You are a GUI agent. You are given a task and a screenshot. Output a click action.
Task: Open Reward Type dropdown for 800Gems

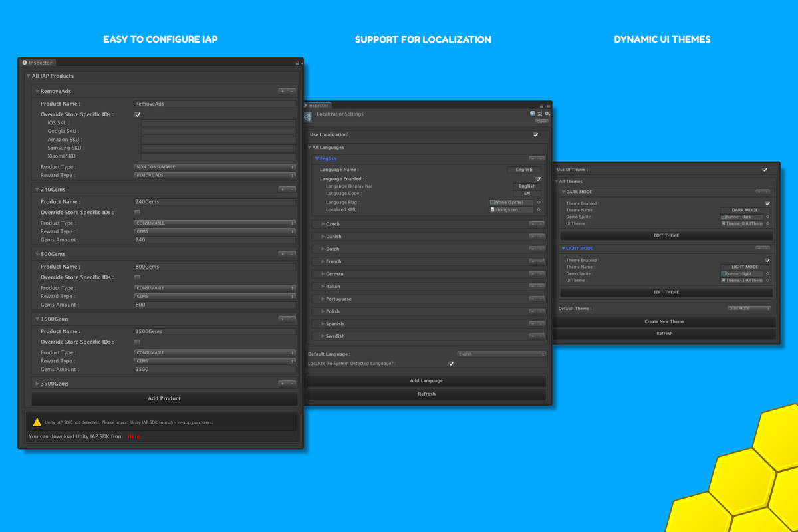click(215, 296)
